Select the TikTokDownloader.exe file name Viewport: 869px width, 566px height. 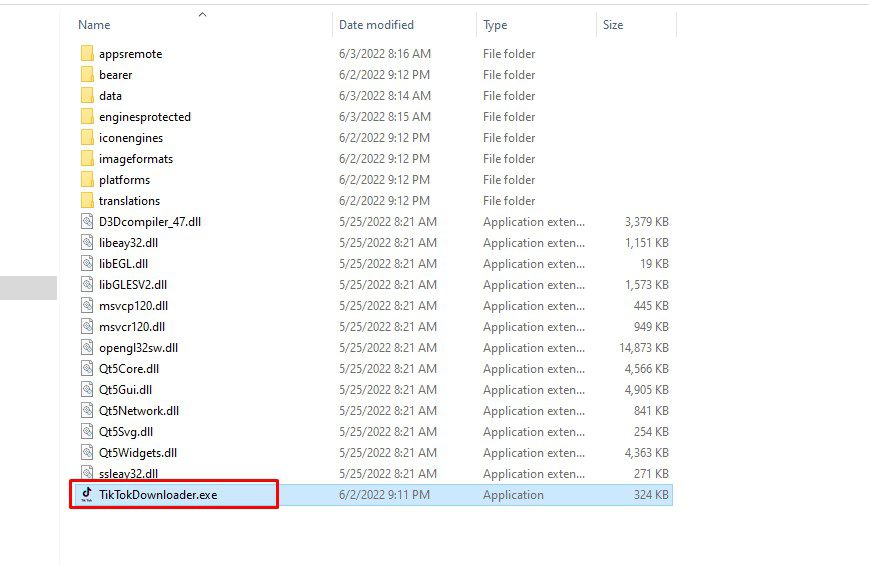[x=158, y=494]
